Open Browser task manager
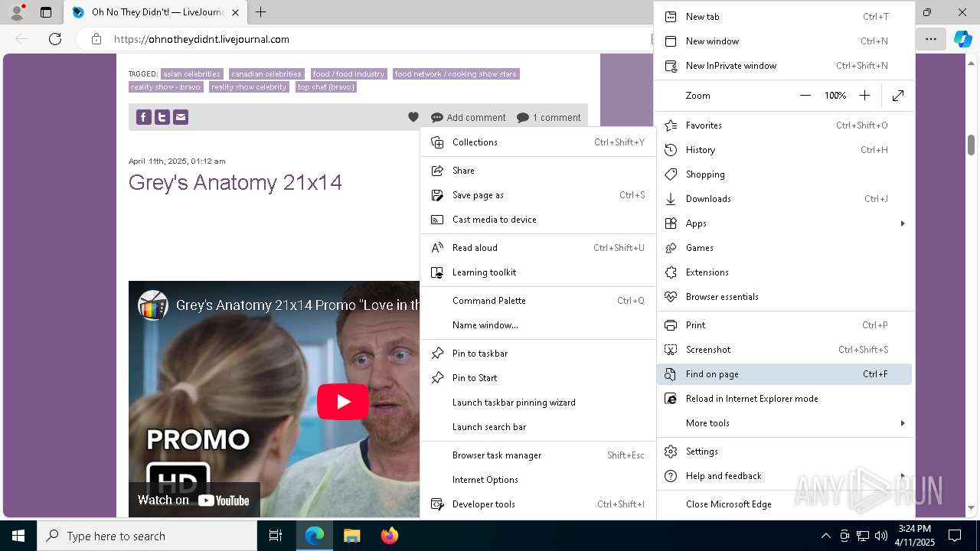This screenshot has width=980, height=551. point(538,455)
